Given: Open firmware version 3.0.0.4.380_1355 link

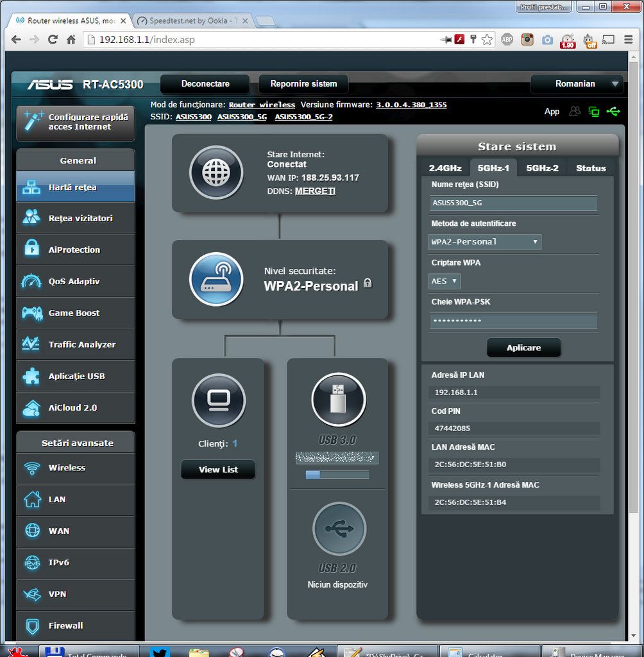Looking at the screenshot, I should [x=411, y=105].
